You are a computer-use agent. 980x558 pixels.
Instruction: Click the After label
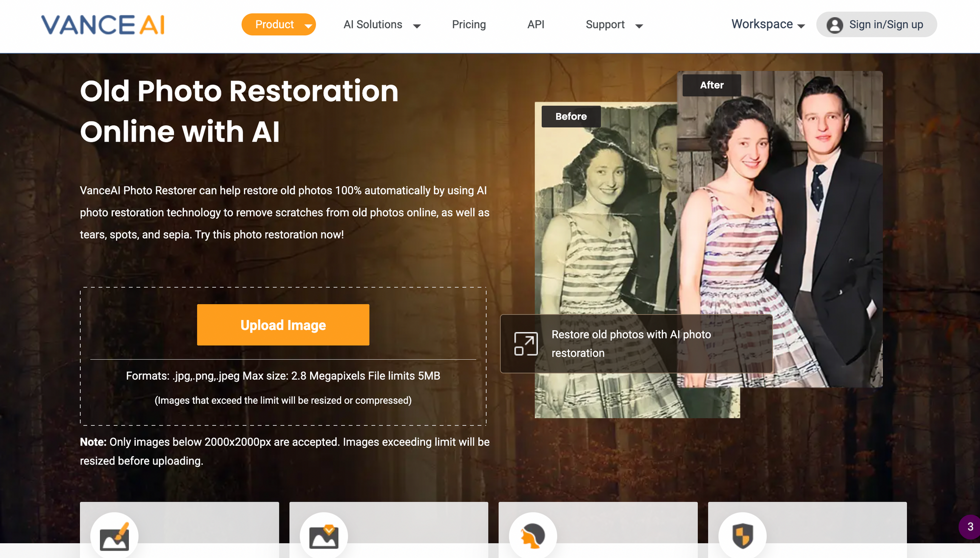point(711,85)
